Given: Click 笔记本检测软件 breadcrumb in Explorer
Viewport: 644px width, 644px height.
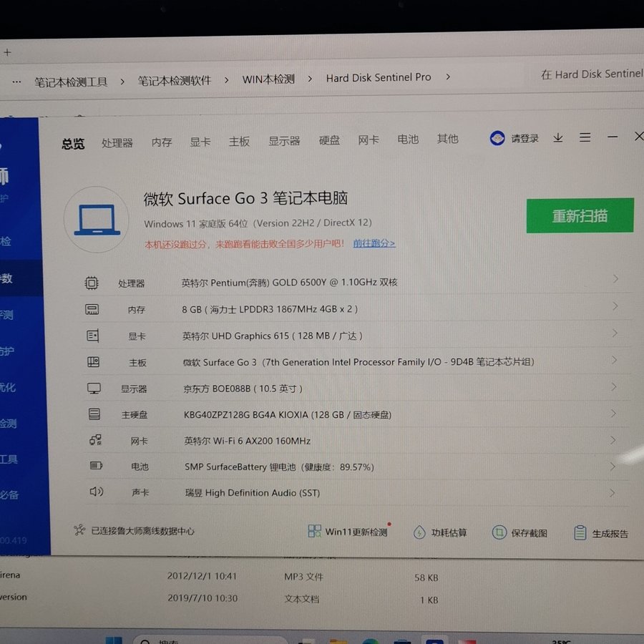Looking at the screenshot, I should point(174,80).
